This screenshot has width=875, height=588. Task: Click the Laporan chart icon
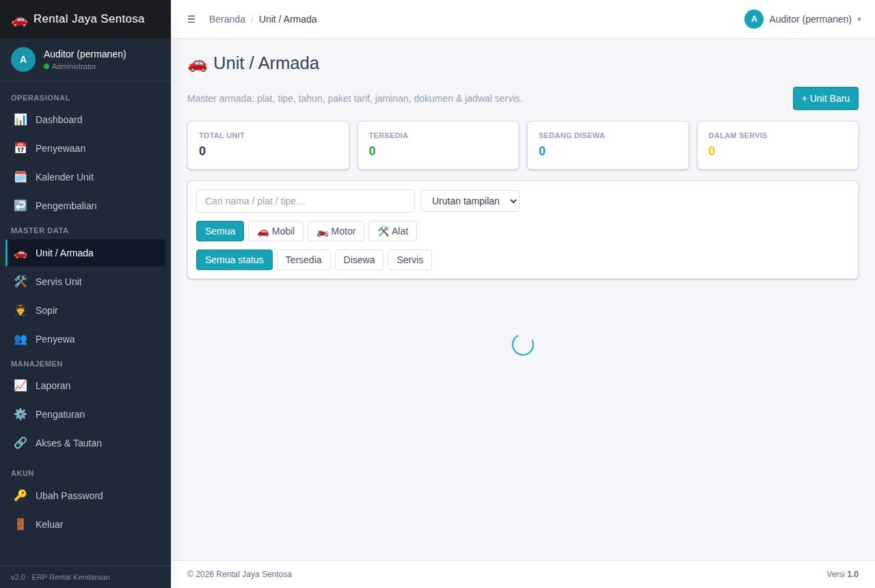(x=21, y=386)
